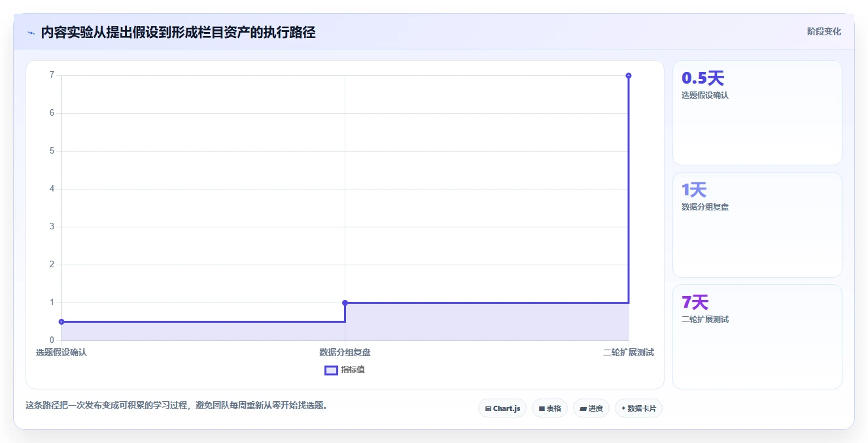Click the 进度 tag chip

point(591,408)
